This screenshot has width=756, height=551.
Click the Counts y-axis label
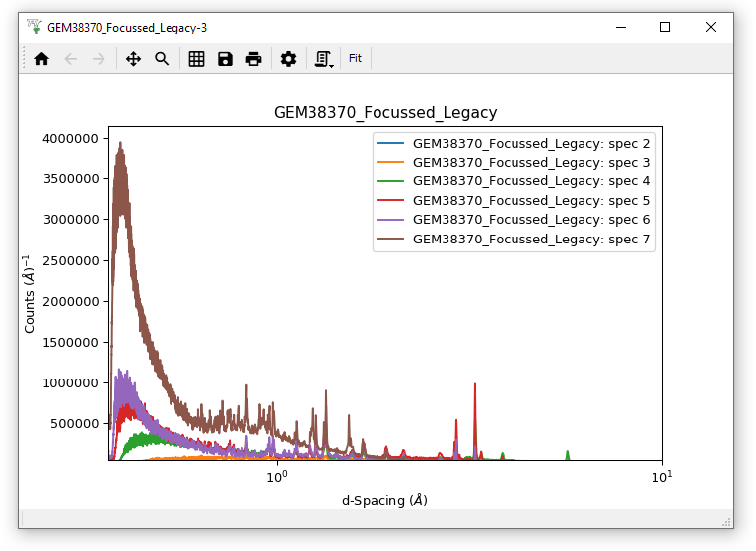[x=29, y=293]
